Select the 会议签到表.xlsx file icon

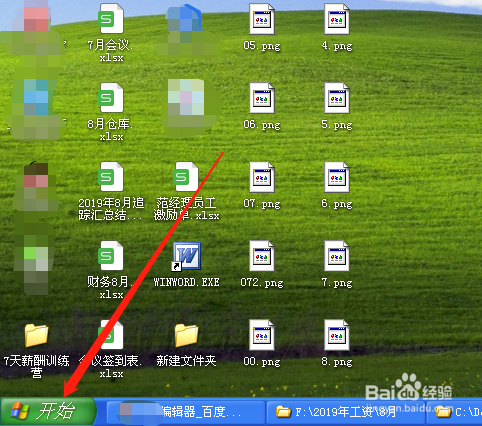coord(111,335)
